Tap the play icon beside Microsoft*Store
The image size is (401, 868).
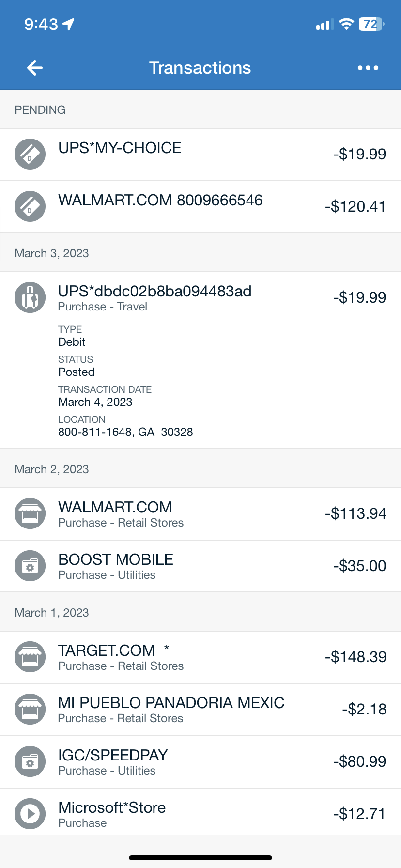(30, 814)
